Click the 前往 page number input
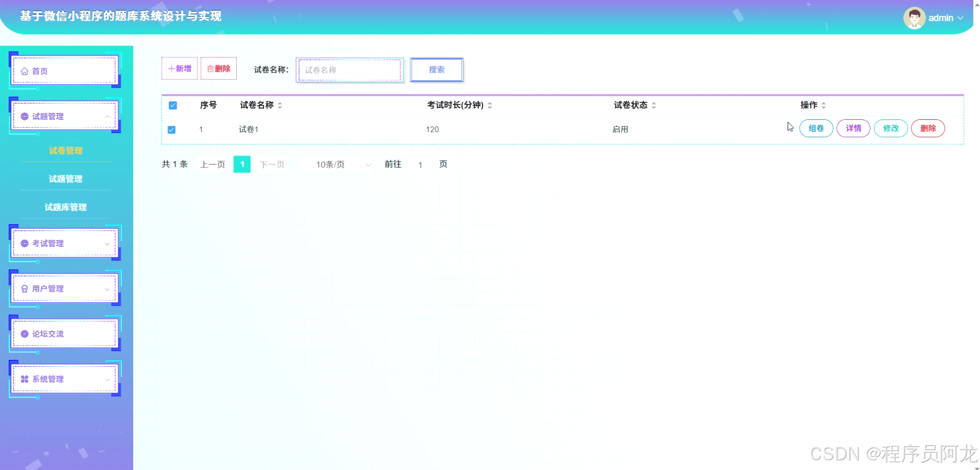 [x=420, y=165]
